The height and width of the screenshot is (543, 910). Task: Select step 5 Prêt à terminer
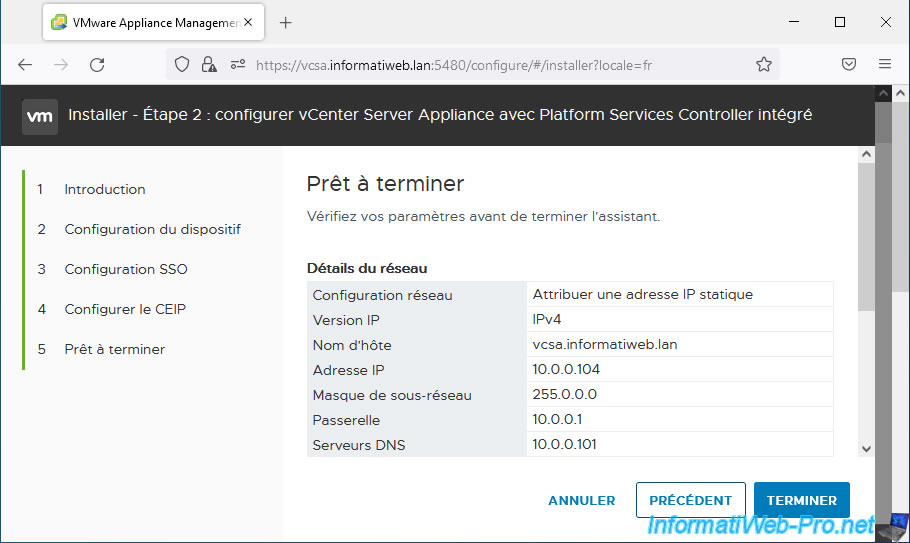pos(114,349)
